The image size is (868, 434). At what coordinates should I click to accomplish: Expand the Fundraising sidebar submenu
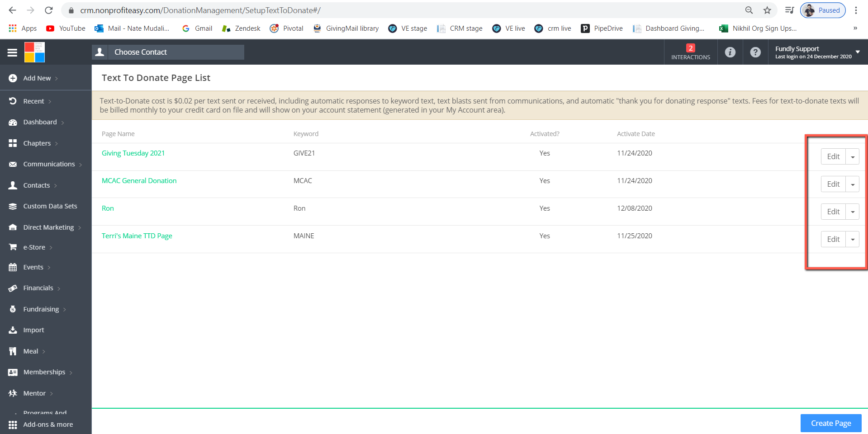65,310
